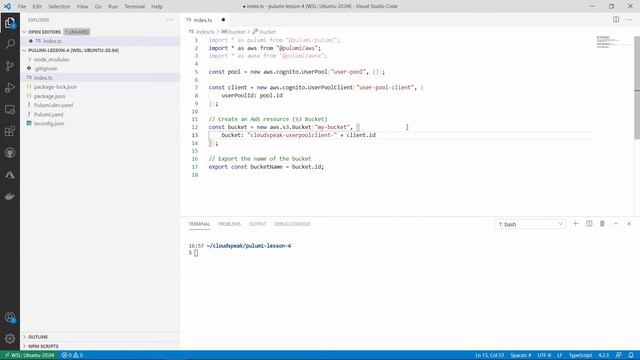Maximize the panel size arrow
Screen dimensions: 640x360
pyautogui.click(x=616, y=224)
